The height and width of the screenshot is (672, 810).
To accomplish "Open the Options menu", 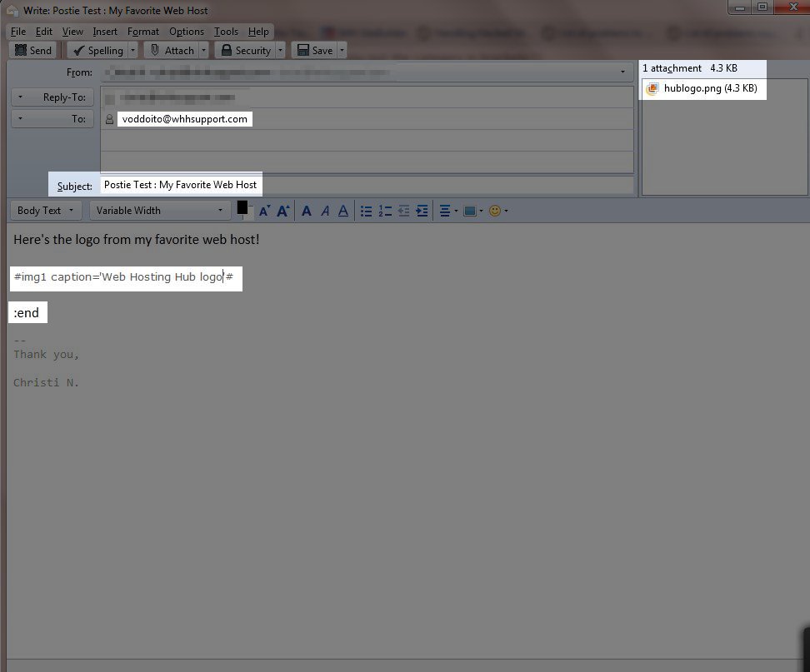I will 186,32.
